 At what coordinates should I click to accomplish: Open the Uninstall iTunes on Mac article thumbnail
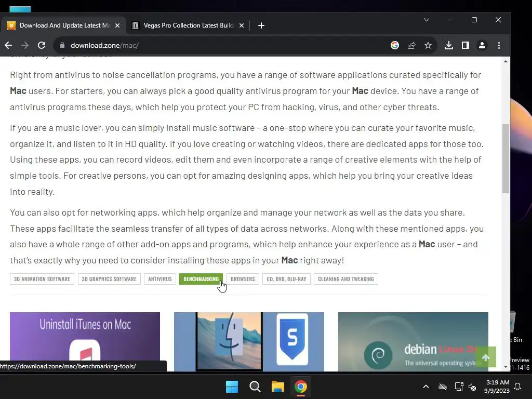click(x=85, y=342)
